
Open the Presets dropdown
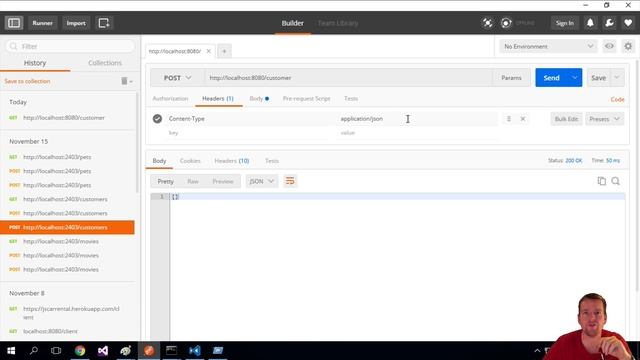point(604,119)
